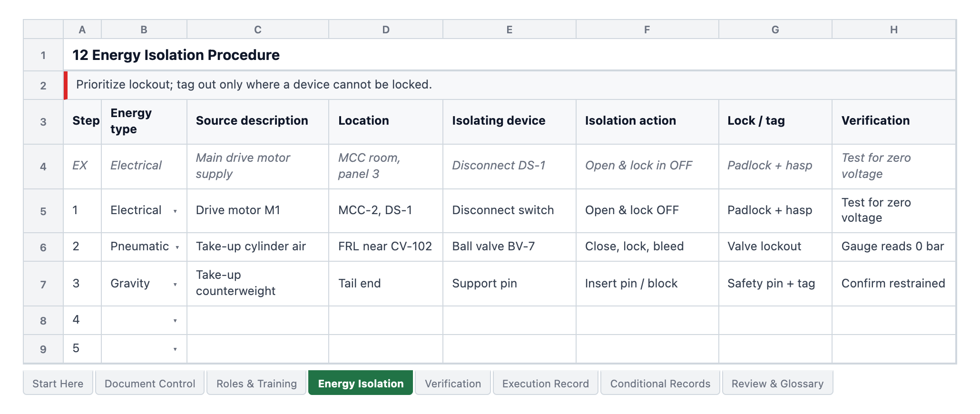980x414 pixels.
Task: Click the empty Location cell for step 5
Action: pyautogui.click(x=386, y=349)
